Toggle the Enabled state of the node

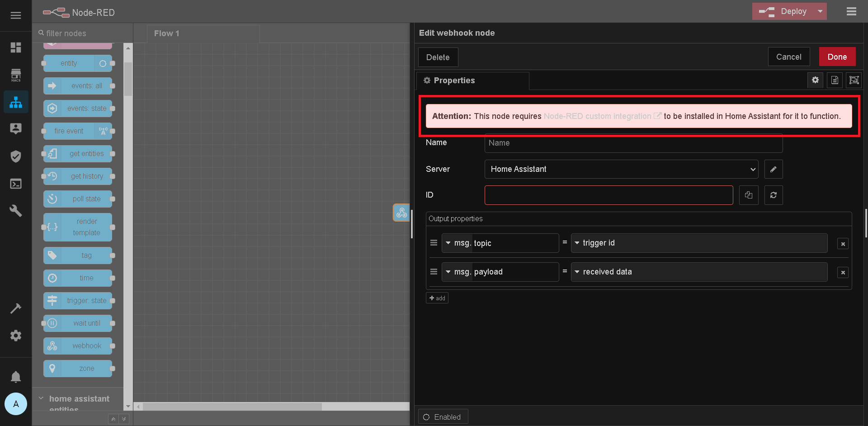click(x=443, y=417)
